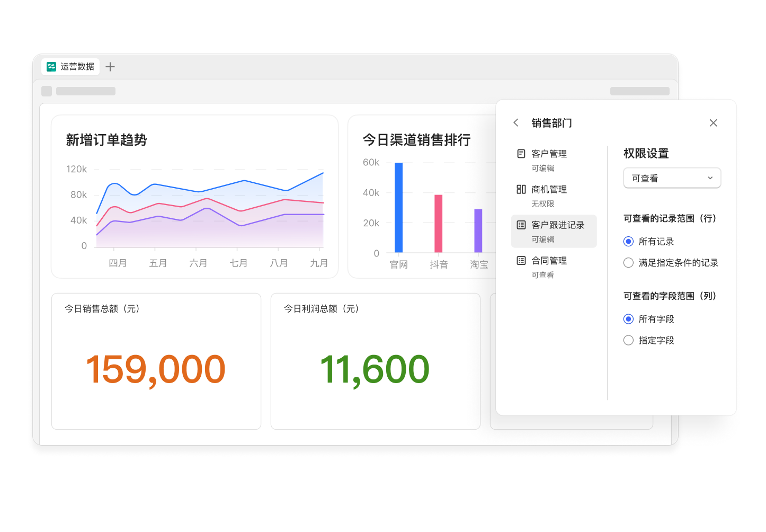The image size is (766, 532).
Task: Close the 销售部门 permission panel
Action: (713, 123)
